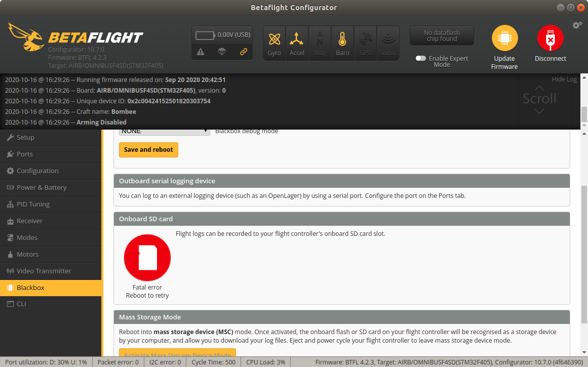588x367 pixels.
Task: Click the Onboard SD card section header
Action: point(342,219)
